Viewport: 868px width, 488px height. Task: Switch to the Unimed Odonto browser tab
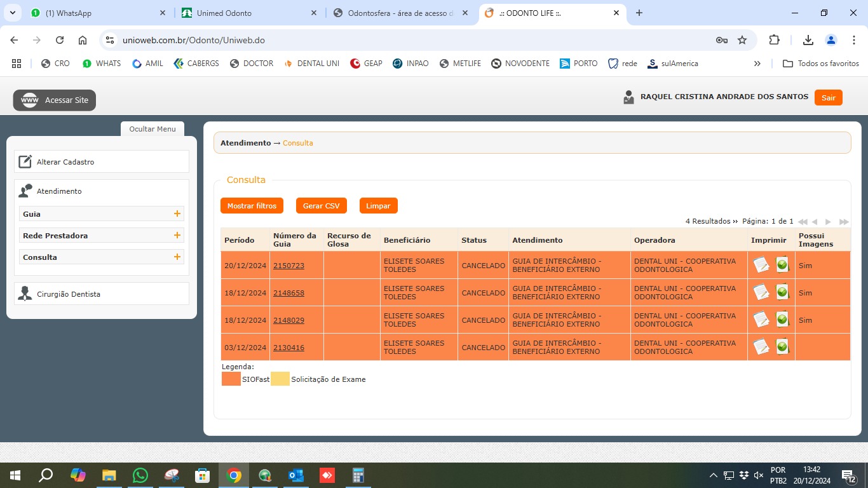coord(248,13)
